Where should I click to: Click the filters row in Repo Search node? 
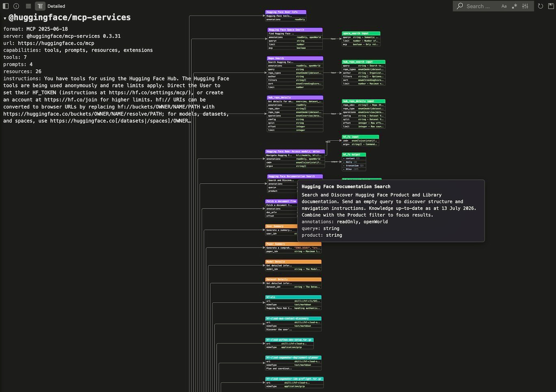(x=295, y=80)
